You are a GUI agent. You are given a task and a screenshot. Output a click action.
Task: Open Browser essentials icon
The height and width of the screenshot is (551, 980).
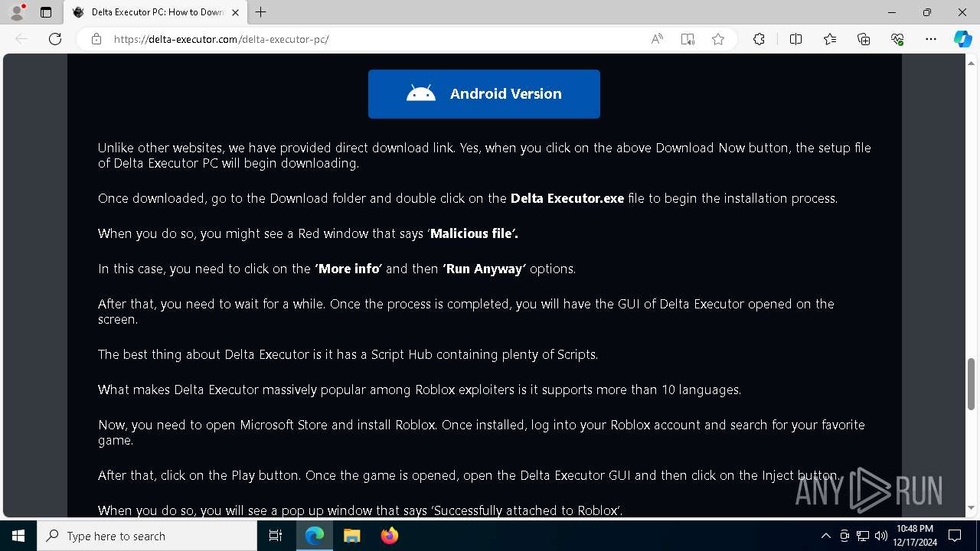[897, 39]
